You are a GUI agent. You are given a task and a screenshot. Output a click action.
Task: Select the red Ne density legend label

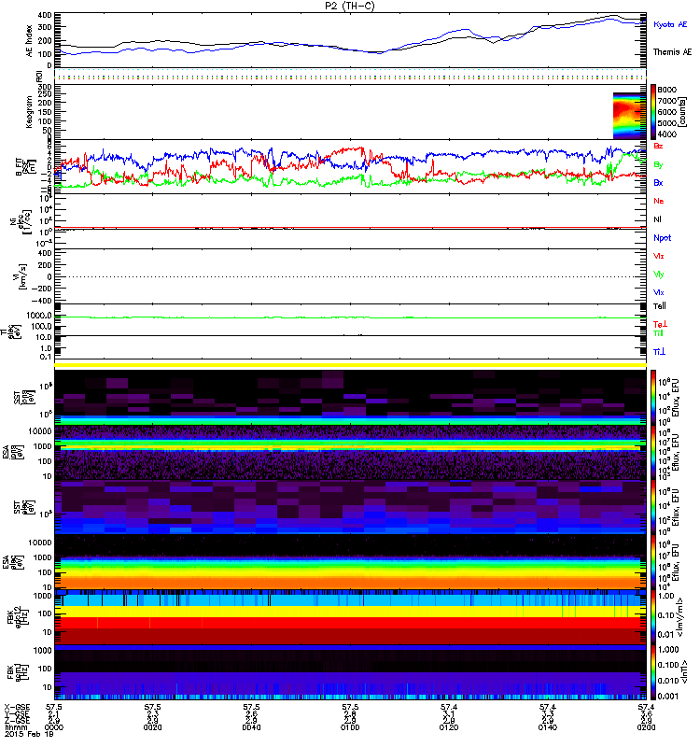pos(659,201)
